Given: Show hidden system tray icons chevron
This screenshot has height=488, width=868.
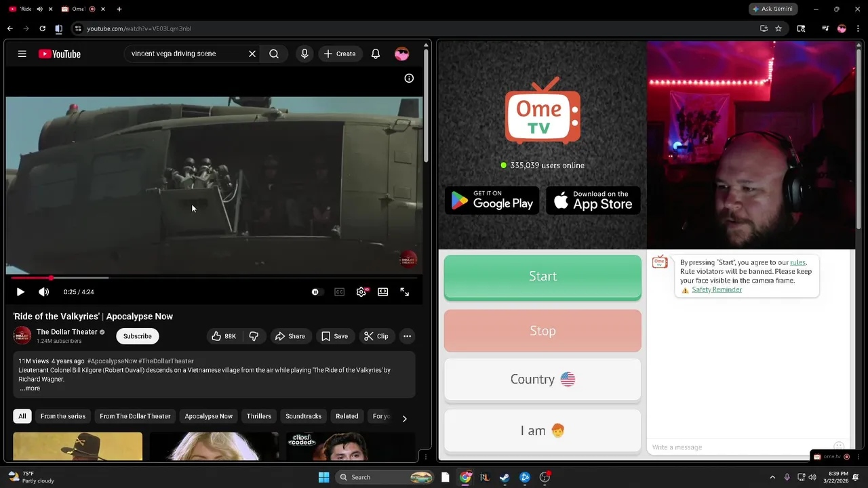Looking at the screenshot, I should pos(772,477).
